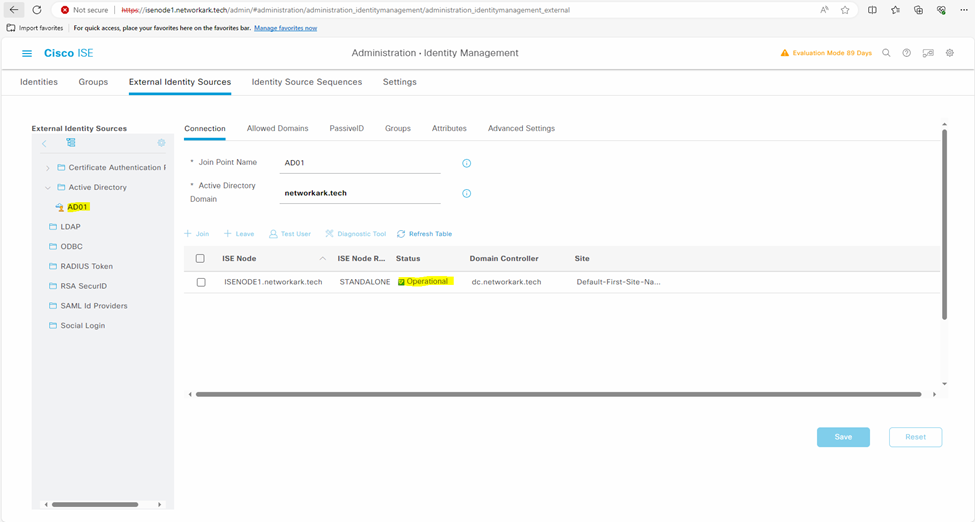This screenshot has height=522, width=975.
Task: Click the Refresh Table icon
Action: (x=401, y=234)
